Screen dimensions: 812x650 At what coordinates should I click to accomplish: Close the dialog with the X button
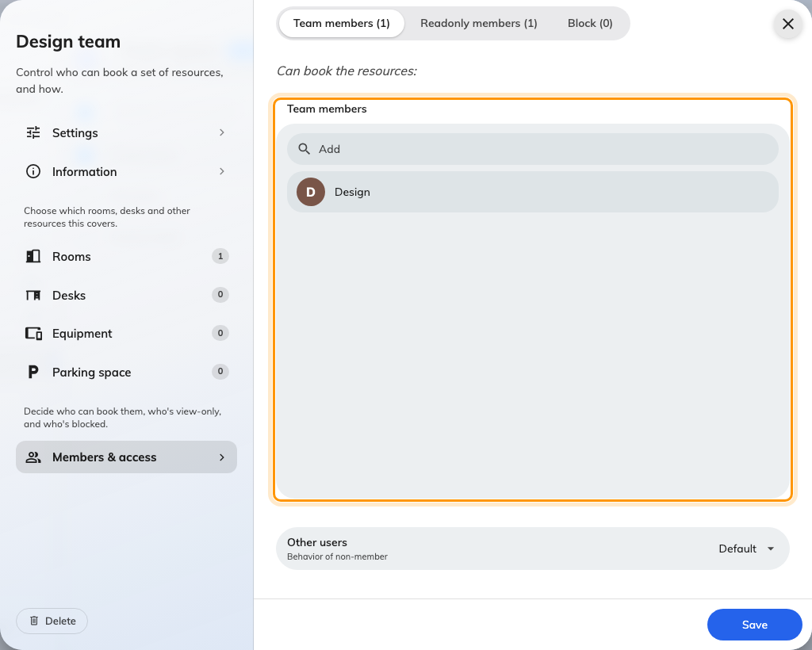tap(787, 24)
